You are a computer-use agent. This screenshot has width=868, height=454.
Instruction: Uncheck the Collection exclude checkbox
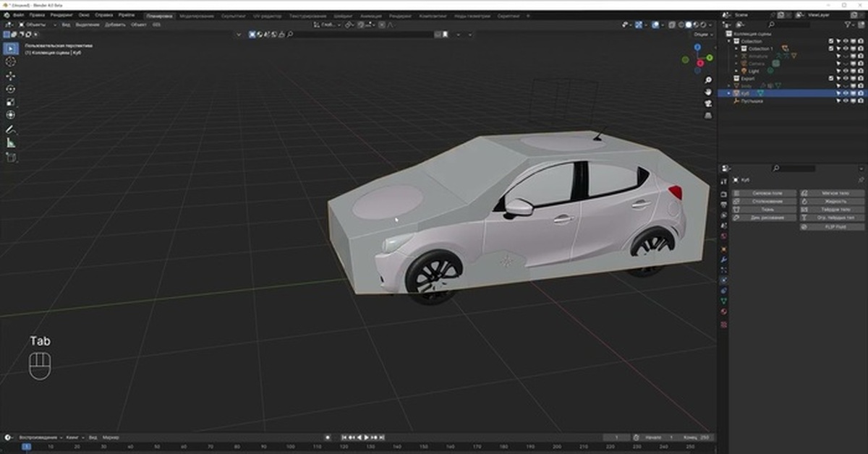tap(830, 41)
